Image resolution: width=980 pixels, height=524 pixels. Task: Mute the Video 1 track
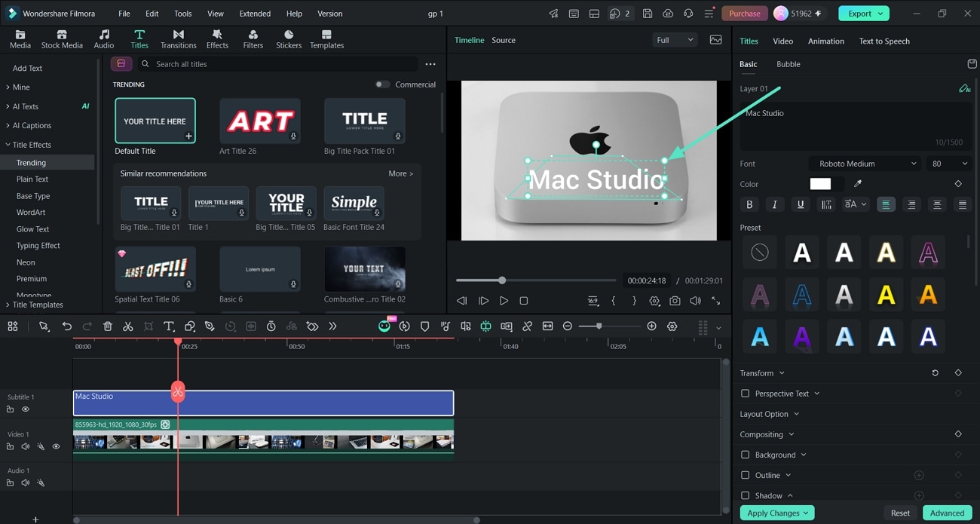[x=26, y=447]
